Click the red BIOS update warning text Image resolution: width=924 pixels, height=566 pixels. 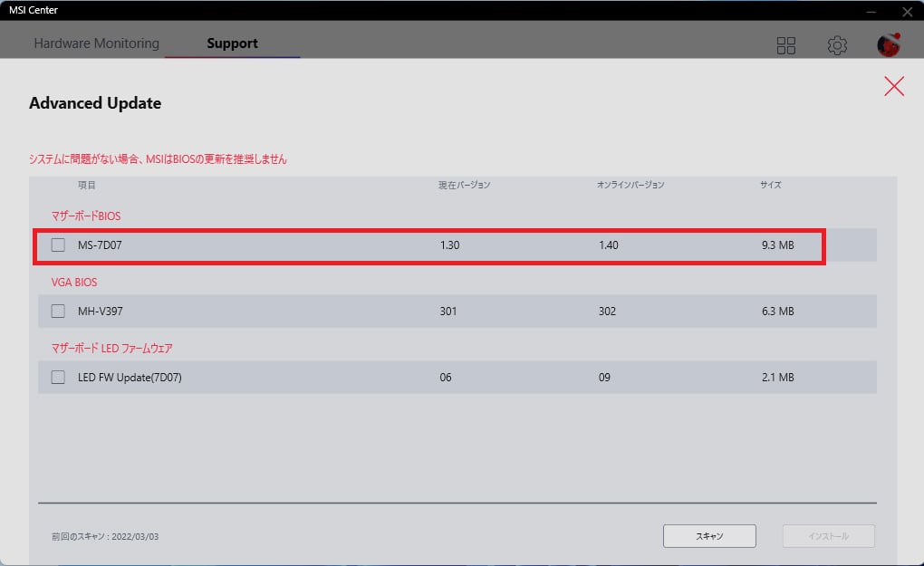click(x=158, y=159)
